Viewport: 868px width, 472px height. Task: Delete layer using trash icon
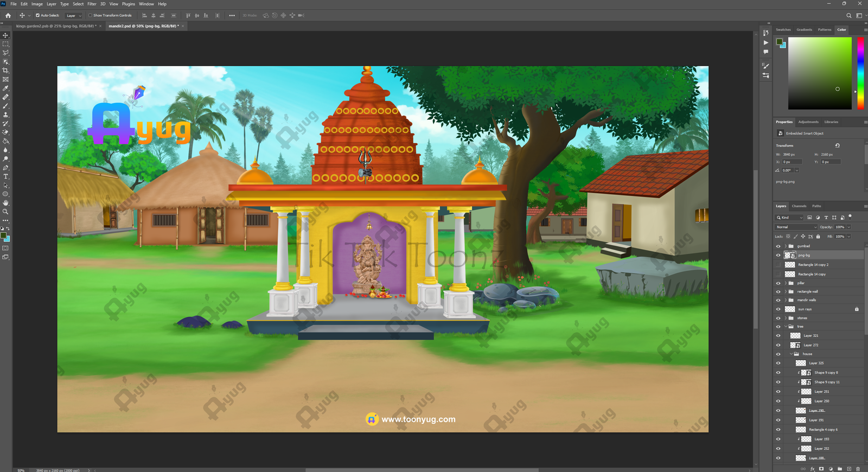(858, 469)
